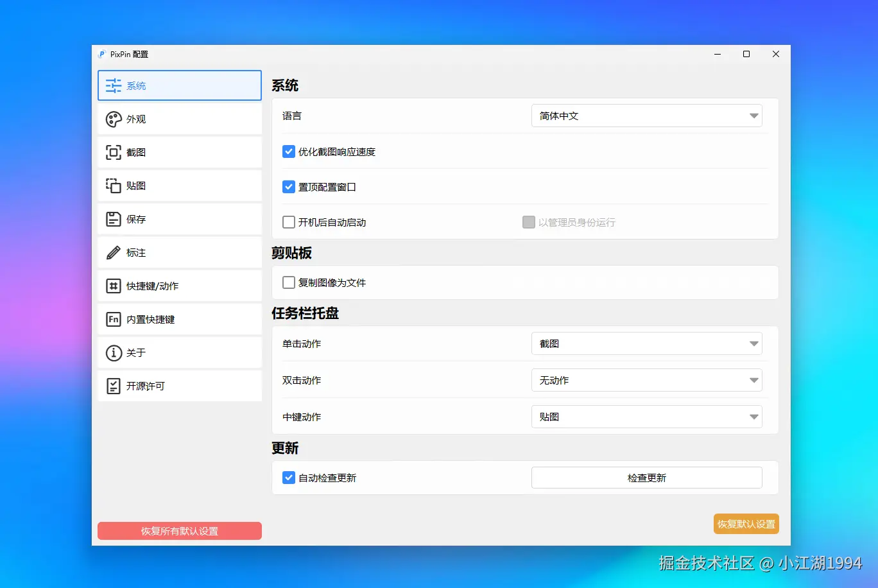
Task: Click the 语言 label text
Action: coord(292,116)
